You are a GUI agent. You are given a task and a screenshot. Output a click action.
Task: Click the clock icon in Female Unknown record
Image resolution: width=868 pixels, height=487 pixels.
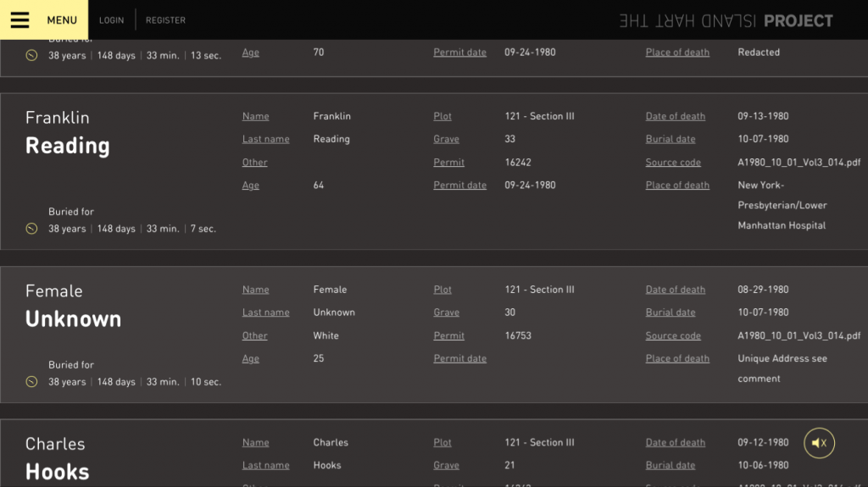(31, 382)
